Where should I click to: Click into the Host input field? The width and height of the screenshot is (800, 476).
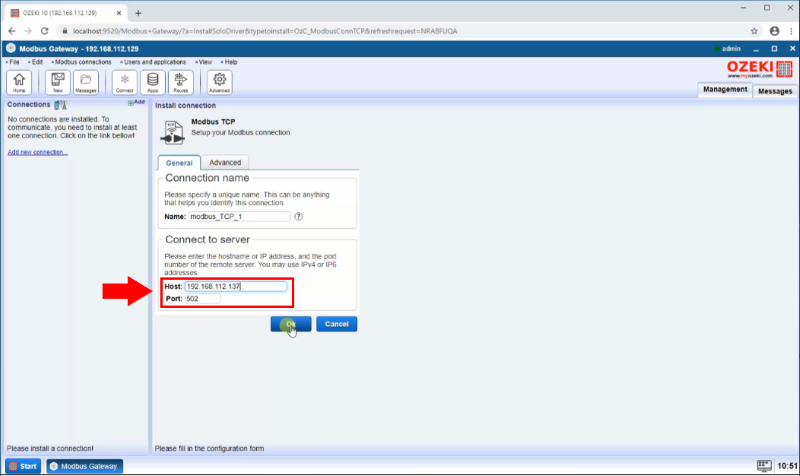coord(236,286)
